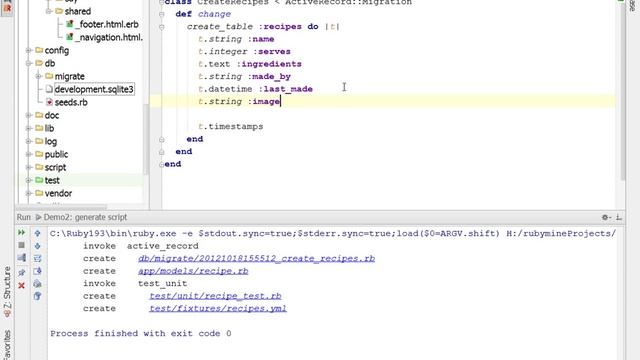
Task: Open the Favorites tool window tab
Action: click(7, 344)
